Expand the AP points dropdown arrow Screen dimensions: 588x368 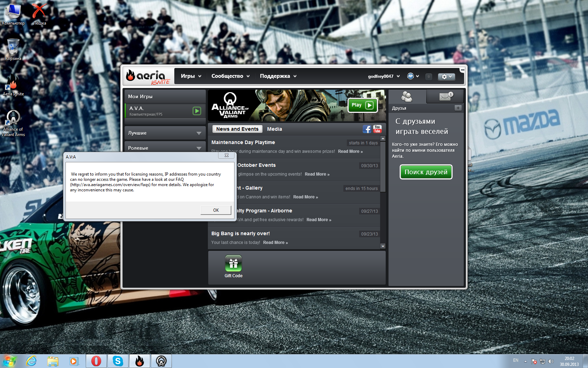coord(418,76)
